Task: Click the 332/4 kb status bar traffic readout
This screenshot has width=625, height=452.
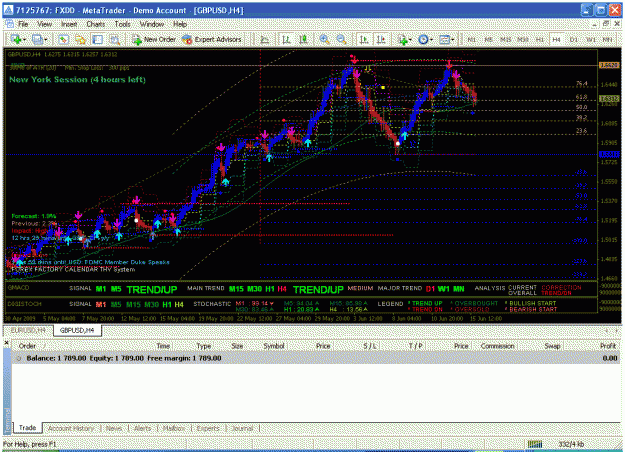Action: pos(571,444)
